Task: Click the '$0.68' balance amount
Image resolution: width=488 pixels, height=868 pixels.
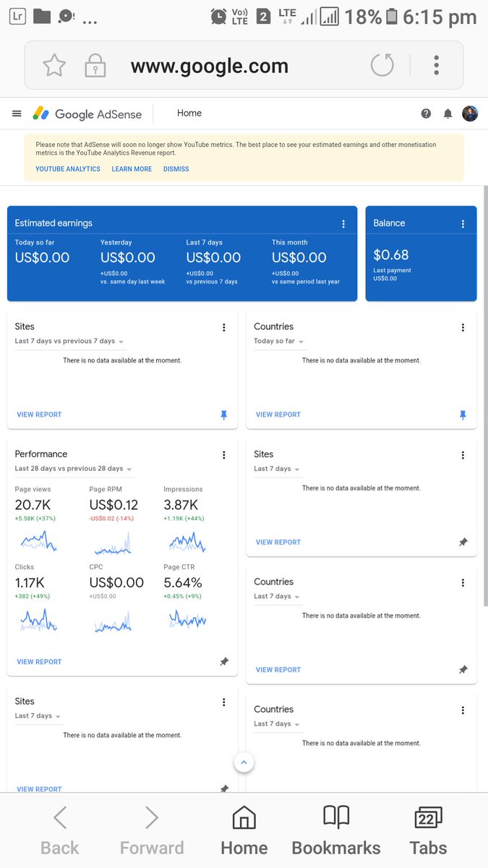Action: (391, 255)
